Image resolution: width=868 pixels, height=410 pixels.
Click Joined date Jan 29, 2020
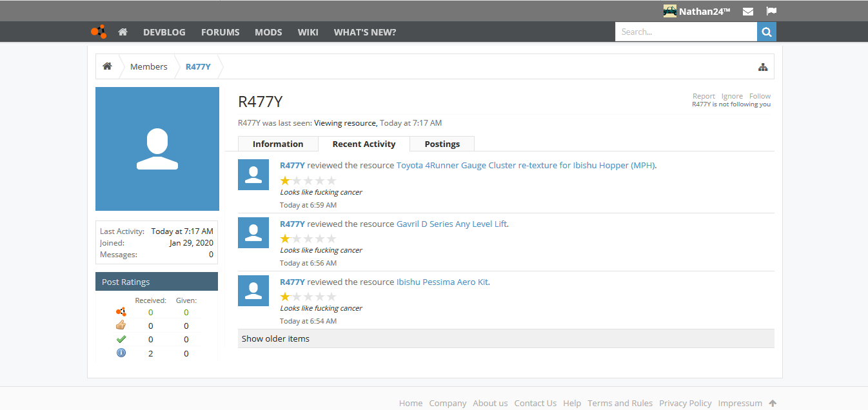(192, 243)
